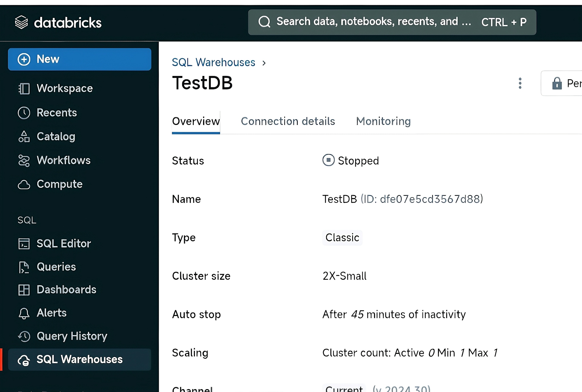Open the SQL Editor

63,243
